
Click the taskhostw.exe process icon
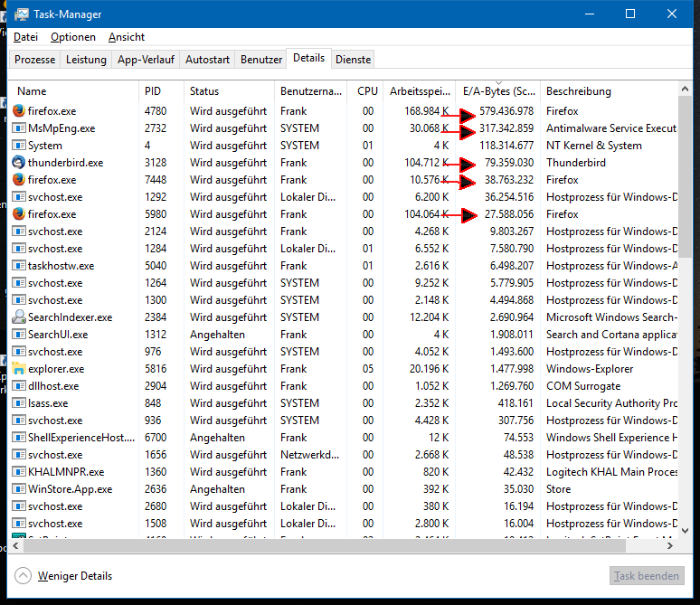coord(19,266)
